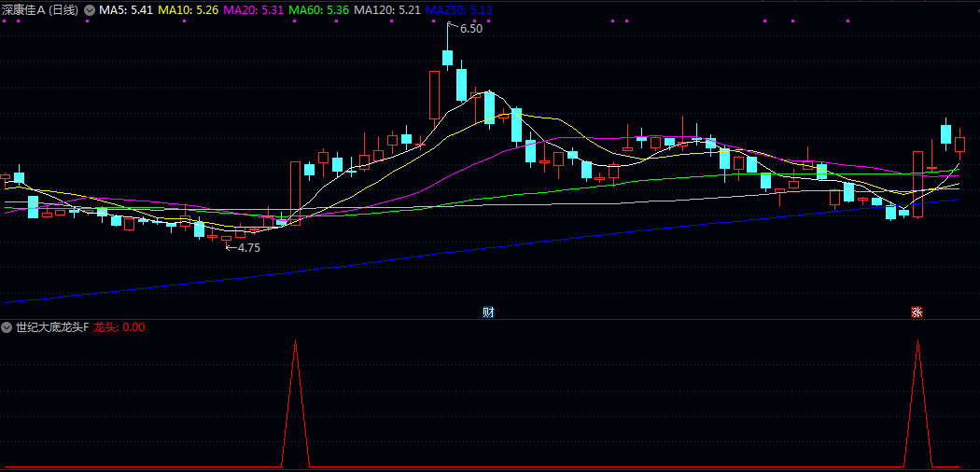The image size is (980, 472).
Task: Click the 财 financial report marker icon
Action: [x=487, y=312]
